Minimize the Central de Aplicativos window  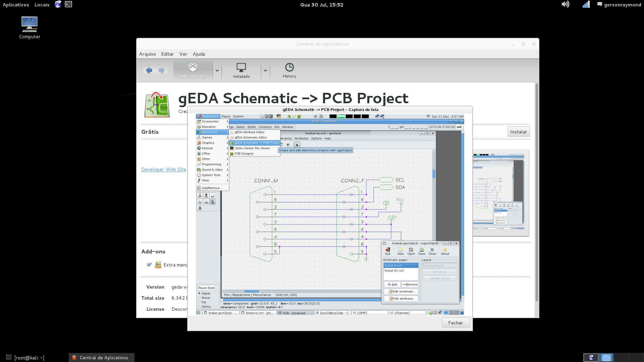tap(513, 44)
